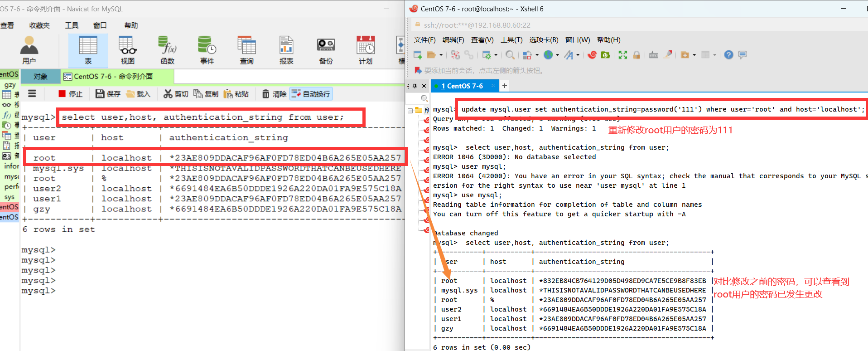The height and width of the screenshot is (351, 868).
Task: Click the new folder plus icon in Xshell
Action: pyautogui.click(x=685, y=55)
